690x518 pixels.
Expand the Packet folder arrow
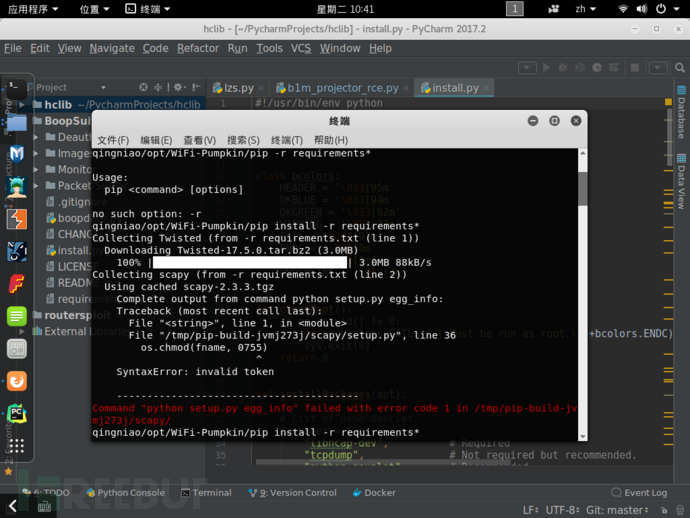point(36,186)
